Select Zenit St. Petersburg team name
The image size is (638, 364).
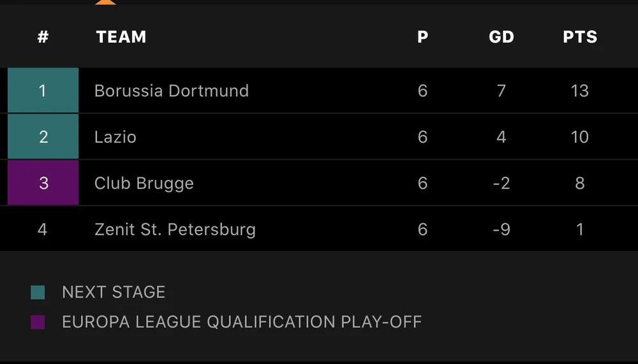175,229
